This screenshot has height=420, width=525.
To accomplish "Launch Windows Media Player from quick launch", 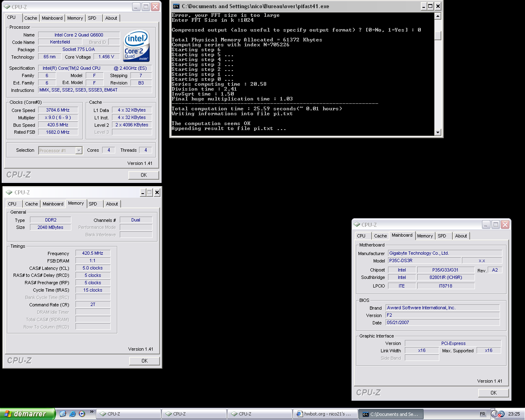I will pyautogui.click(x=82, y=414).
